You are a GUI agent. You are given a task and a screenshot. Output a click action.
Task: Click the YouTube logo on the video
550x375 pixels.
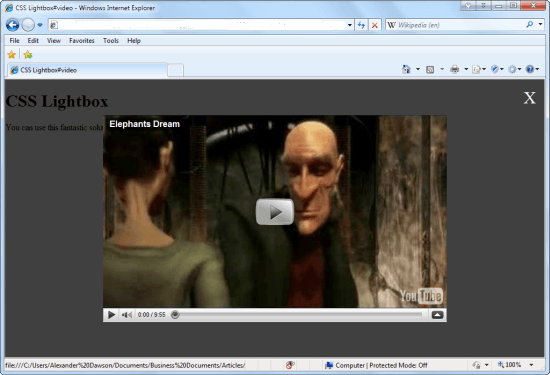[x=421, y=296]
